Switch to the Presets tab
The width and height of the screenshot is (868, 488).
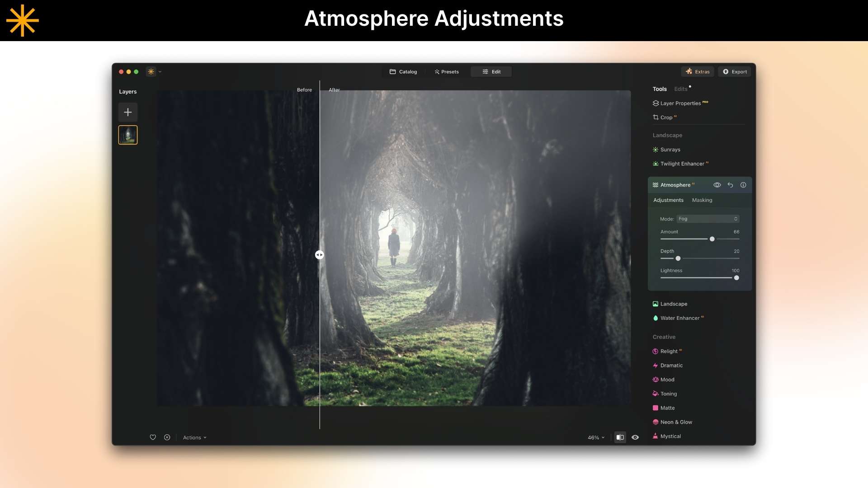pyautogui.click(x=447, y=71)
